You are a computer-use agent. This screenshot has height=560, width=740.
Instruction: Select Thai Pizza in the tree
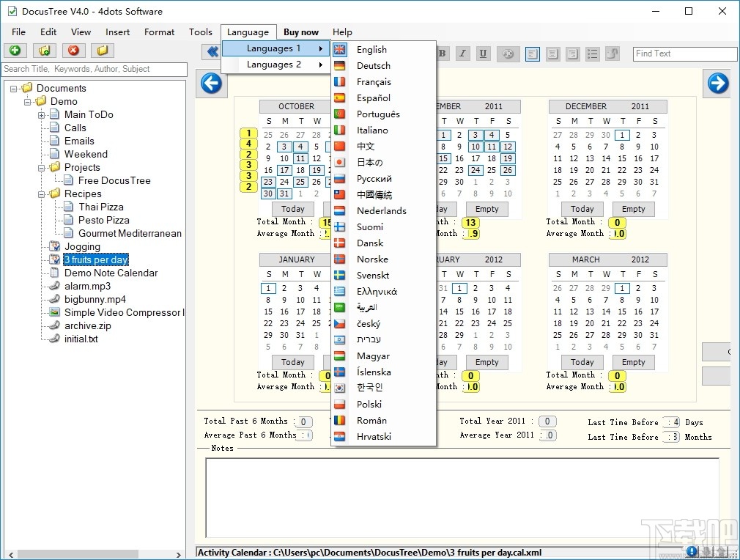click(x=101, y=207)
